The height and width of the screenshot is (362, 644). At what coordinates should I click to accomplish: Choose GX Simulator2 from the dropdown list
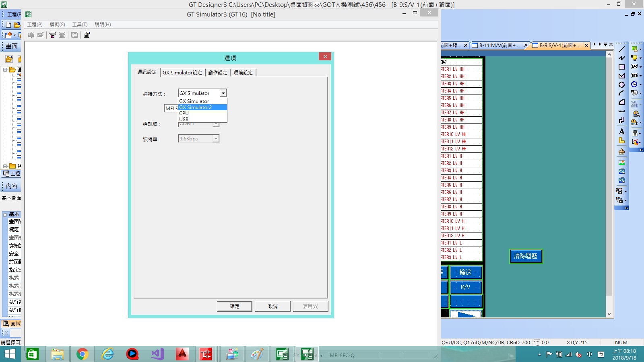point(202,107)
